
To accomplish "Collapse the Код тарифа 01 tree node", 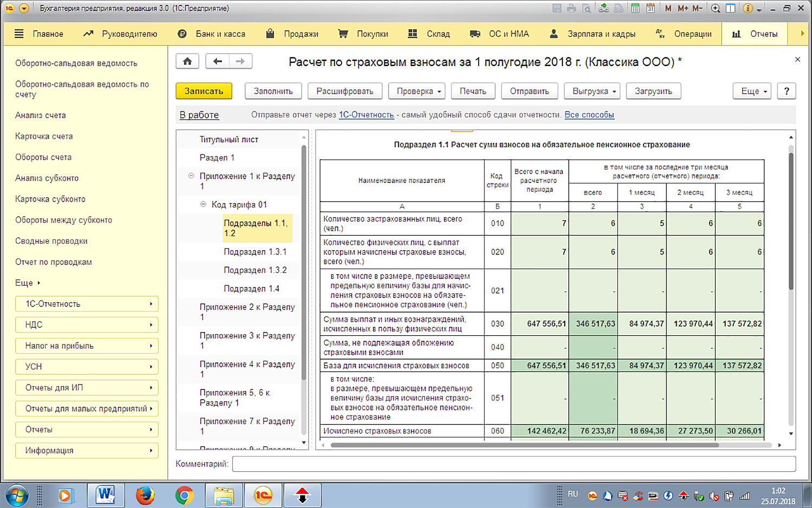I will pos(203,205).
